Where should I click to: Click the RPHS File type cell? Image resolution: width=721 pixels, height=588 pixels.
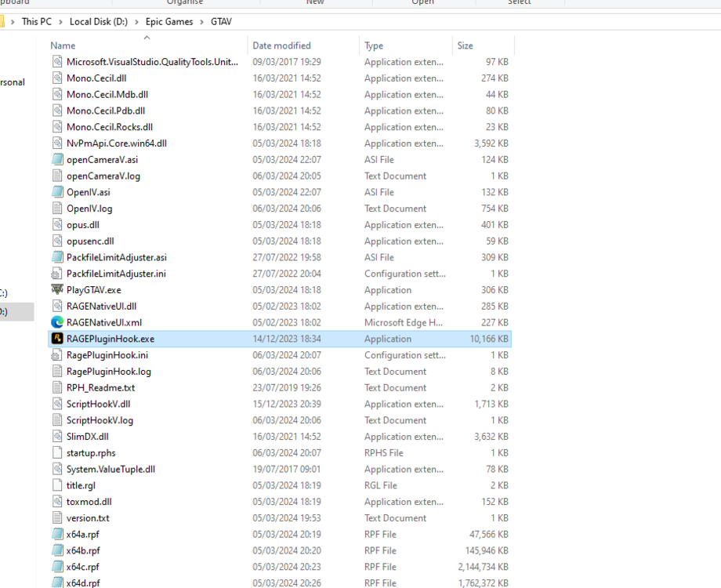click(x=383, y=452)
